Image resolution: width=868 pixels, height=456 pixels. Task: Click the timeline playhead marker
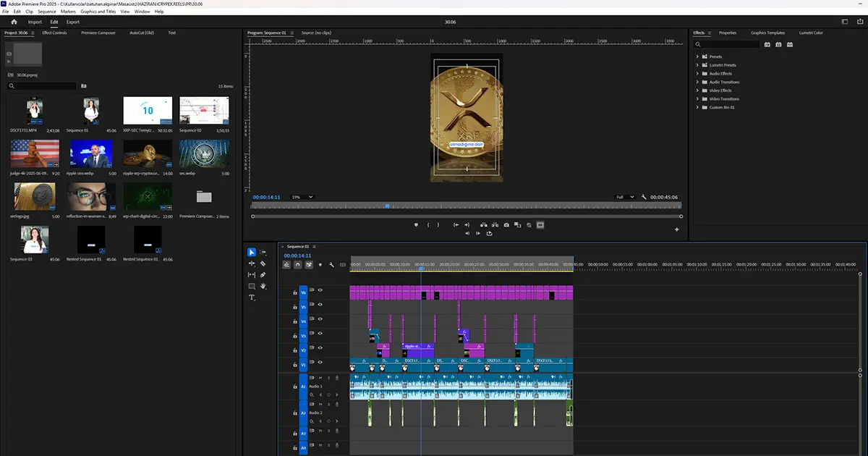click(x=421, y=269)
